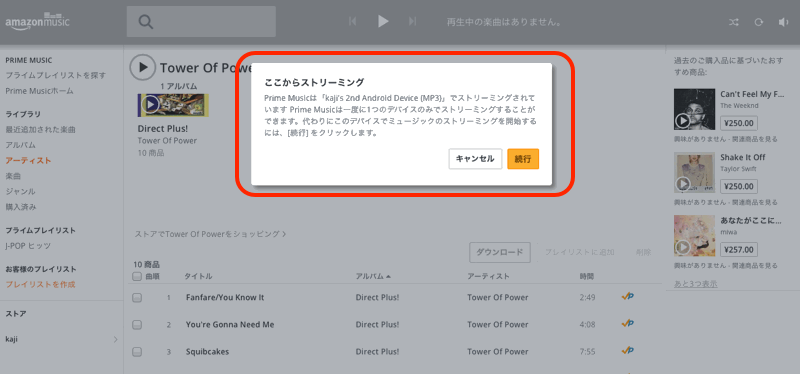Open the Direct Plus! album title link
This screenshot has height=374, width=800.
click(x=163, y=129)
